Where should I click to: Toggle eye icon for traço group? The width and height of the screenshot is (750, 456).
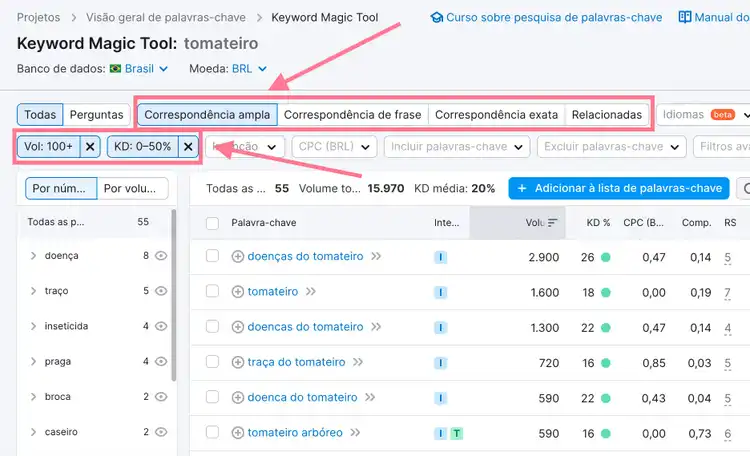(x=161, y=291)
